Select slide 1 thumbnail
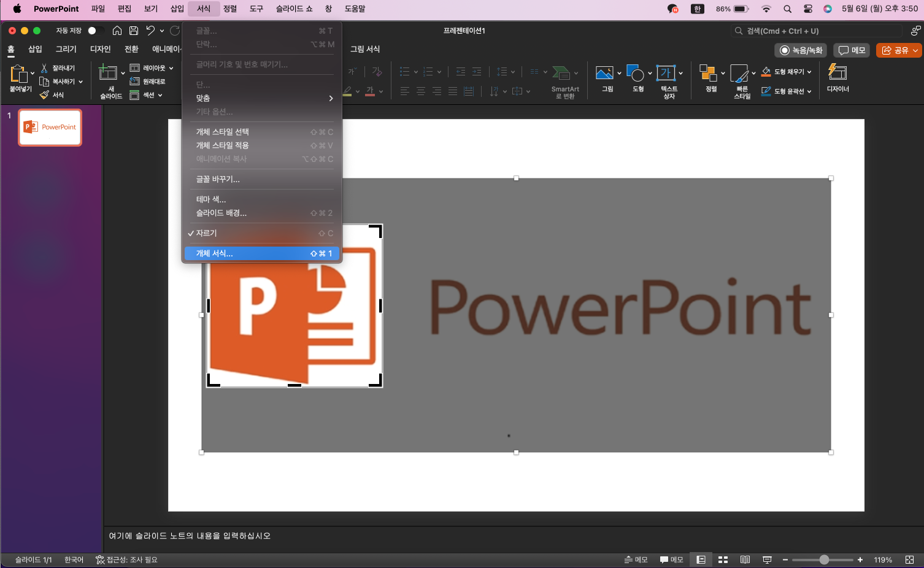Screen dimensions: 924x568 [50, 128]
